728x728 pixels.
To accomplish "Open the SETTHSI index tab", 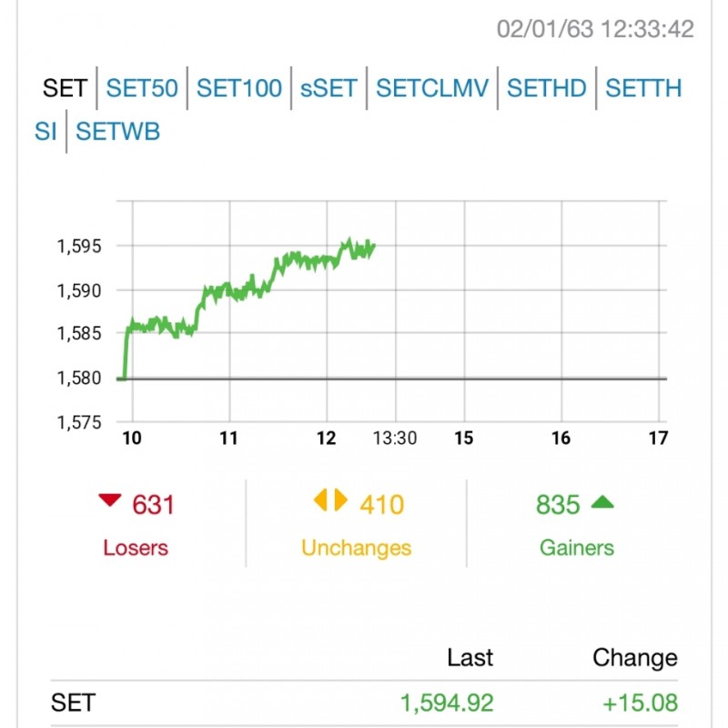I will coord(643,88).
